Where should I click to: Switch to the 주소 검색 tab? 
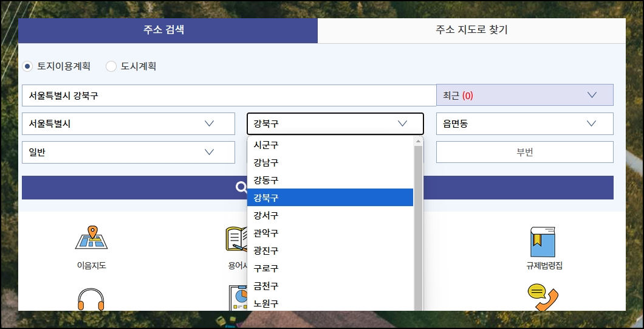(x=168, y=30)
